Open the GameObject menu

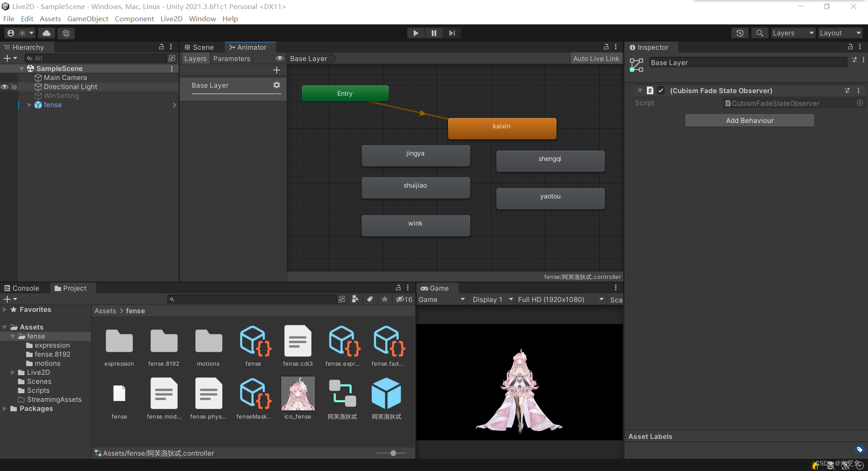click(x=88, y=19)
